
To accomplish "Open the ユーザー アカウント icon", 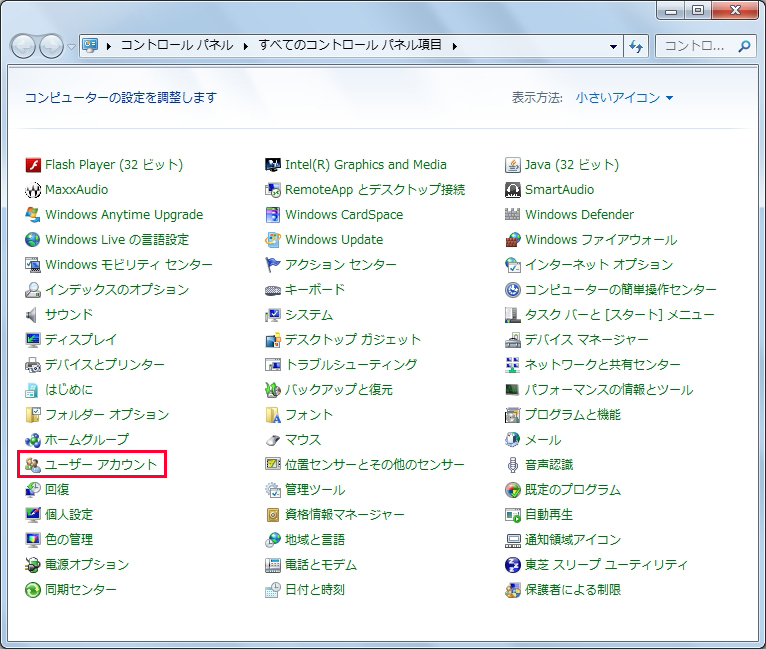I will [33, 465].
